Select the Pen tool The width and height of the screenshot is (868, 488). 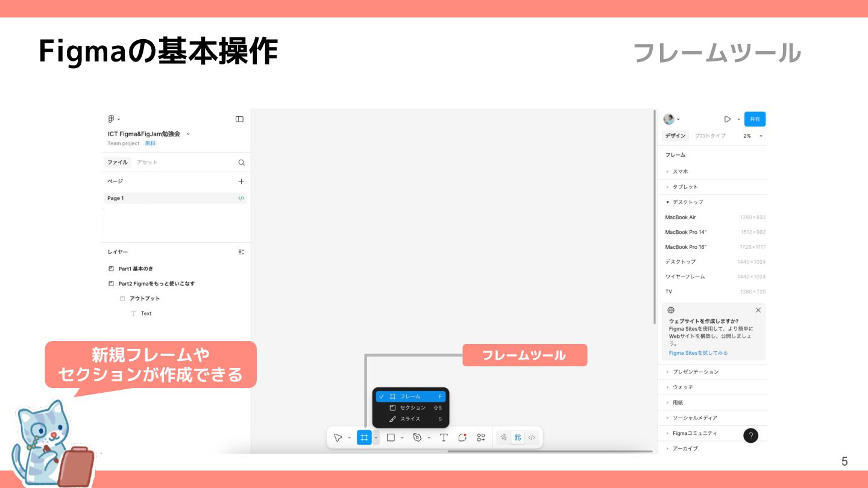(417, 437)
